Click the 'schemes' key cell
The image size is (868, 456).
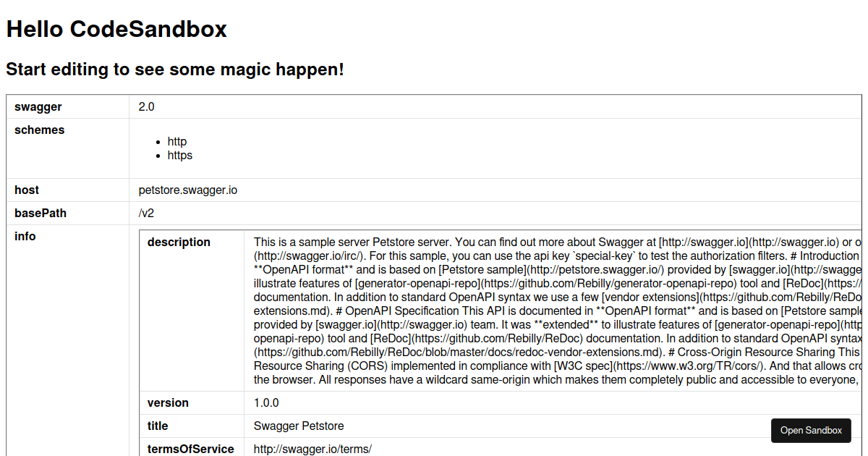[68, 148]
